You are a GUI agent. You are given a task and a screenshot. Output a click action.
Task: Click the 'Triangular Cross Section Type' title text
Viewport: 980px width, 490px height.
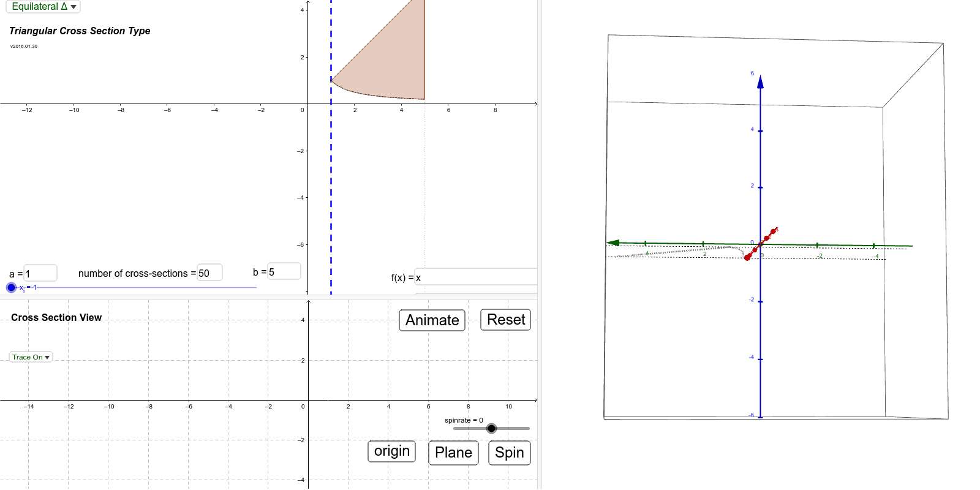click(x=80, y=31)
